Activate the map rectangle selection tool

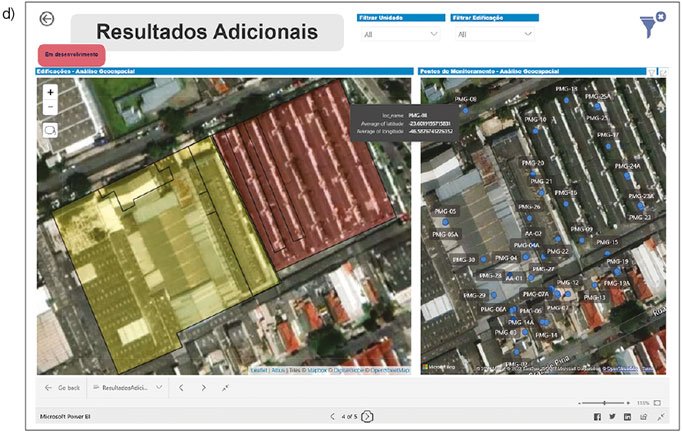50,130
